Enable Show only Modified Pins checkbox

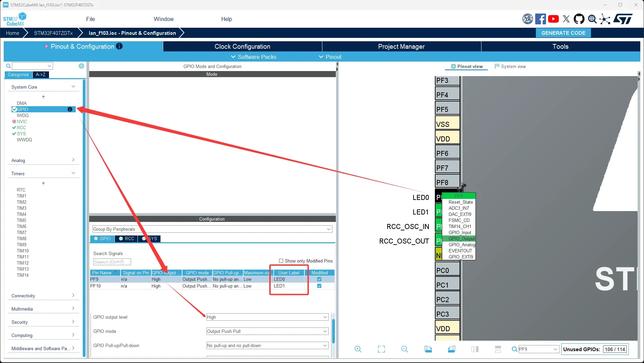tap(281, 261)
